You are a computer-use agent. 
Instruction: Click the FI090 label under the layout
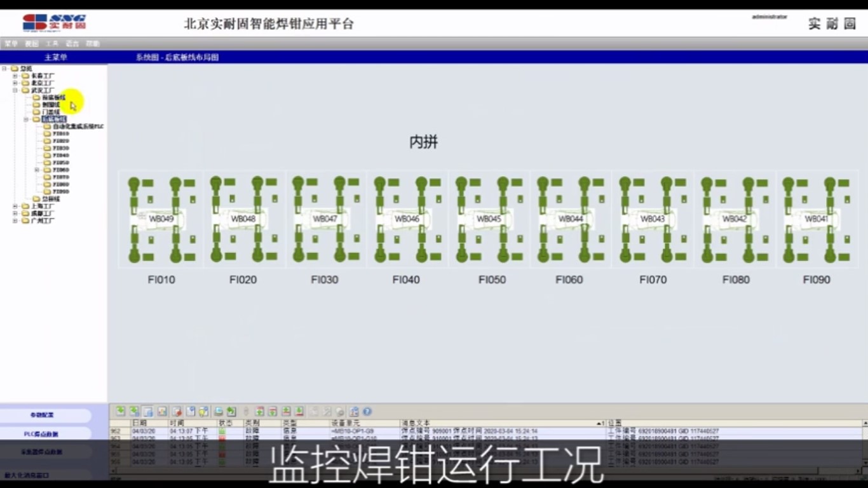click(817, 280)
